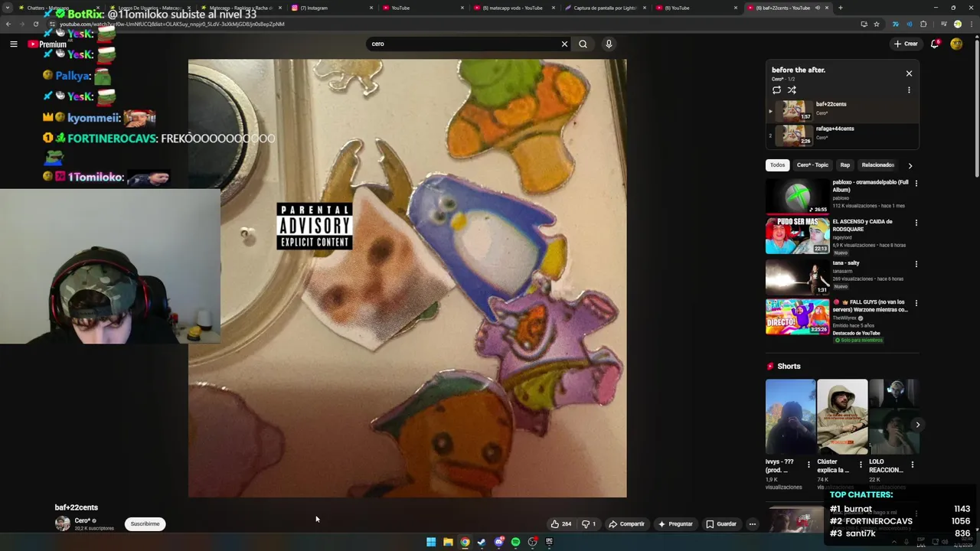Open a new browser tab
The image size is (980, 551).
pyautogui.click(x=840, y=8)
